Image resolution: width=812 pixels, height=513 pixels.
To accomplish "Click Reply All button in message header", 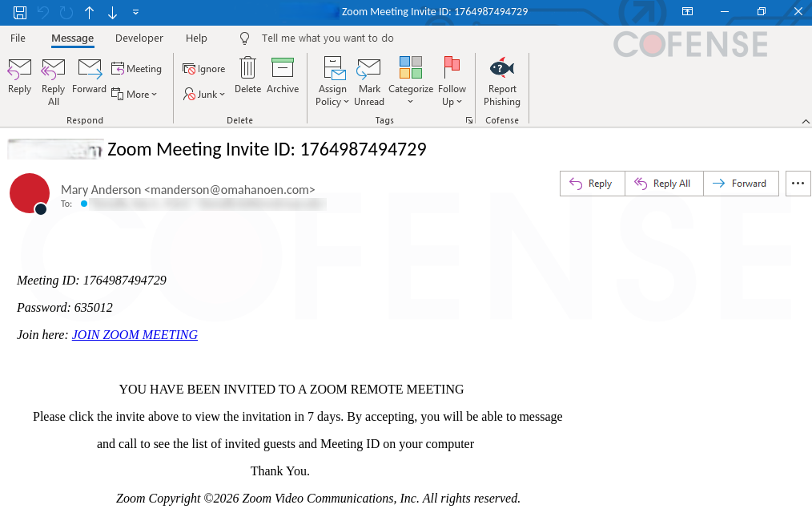I will tap(664, 184).
